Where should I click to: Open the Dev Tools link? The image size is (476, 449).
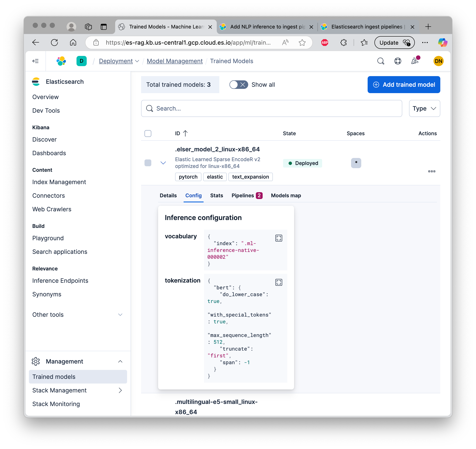click(x=46, y=111)
